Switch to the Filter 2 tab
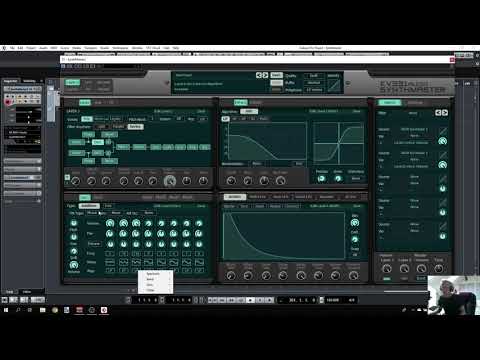The height and width of the screenshot is (360, 480). coord(255,102)
